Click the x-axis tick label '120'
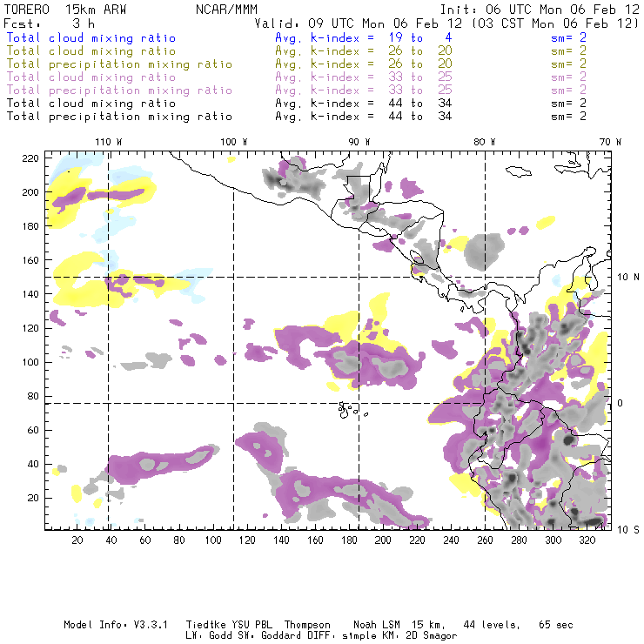 pyautogui.click(x=247, y=540)
